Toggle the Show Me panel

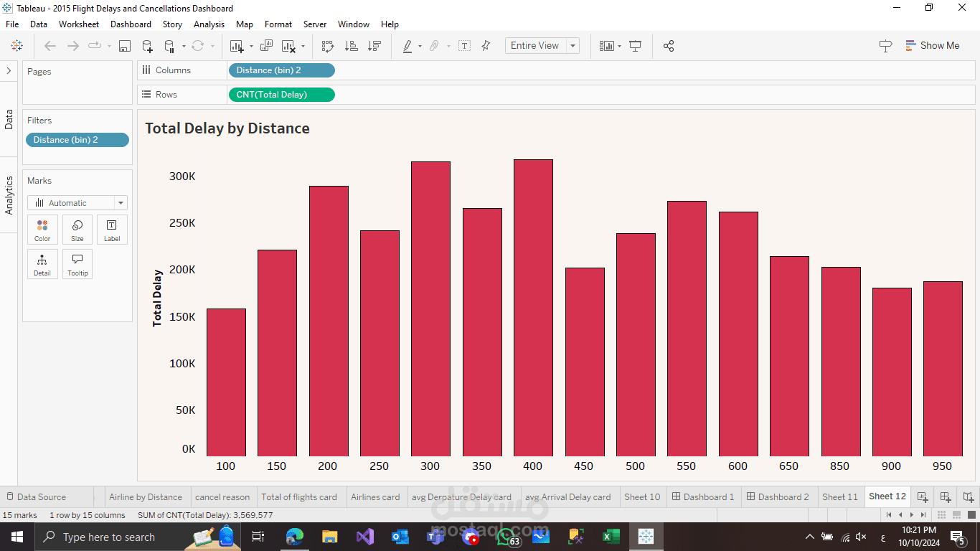(933, 45)
